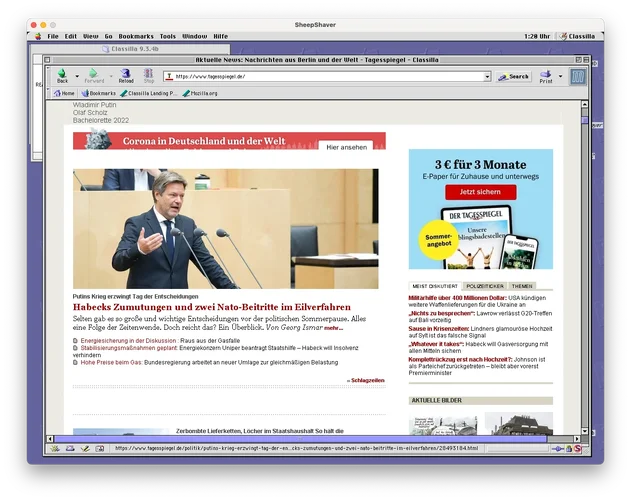Expand the Back button history arrow
Viewport: 631px width, 500px height.
coord(76,76)
